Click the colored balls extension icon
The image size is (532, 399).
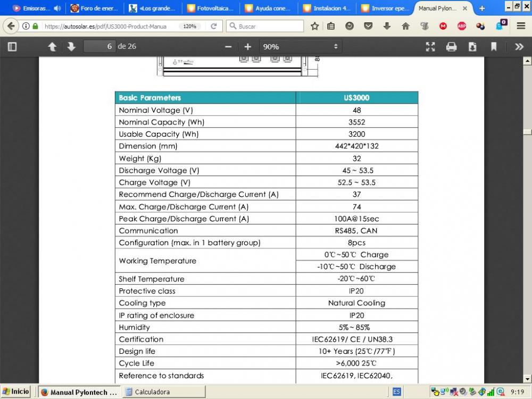480,26
